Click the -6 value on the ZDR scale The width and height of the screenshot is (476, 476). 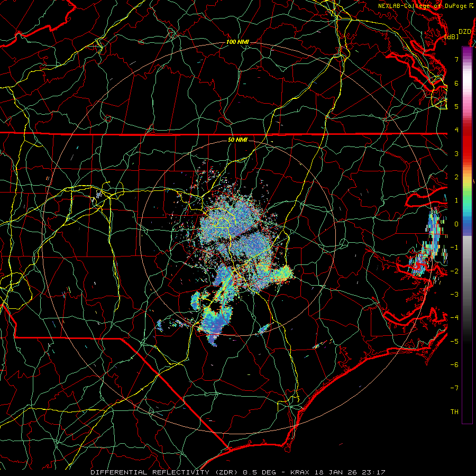[454, 364]
